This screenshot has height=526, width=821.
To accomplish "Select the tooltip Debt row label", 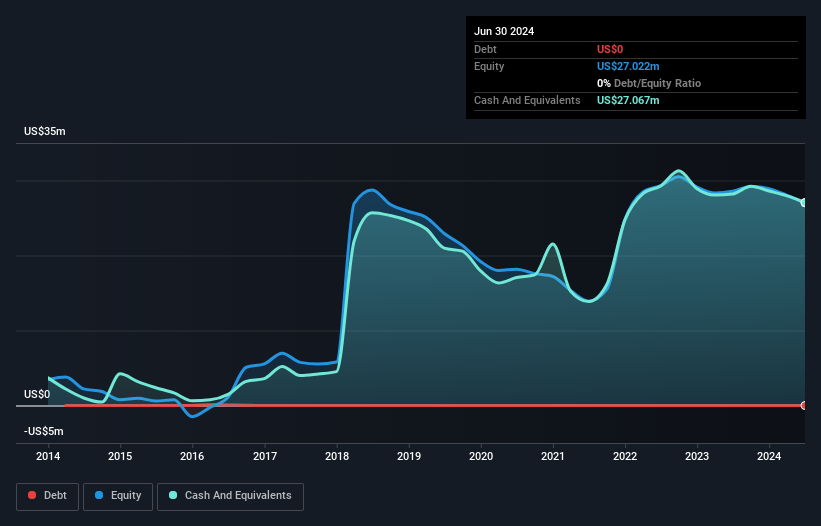I will (x=485, y=49).
